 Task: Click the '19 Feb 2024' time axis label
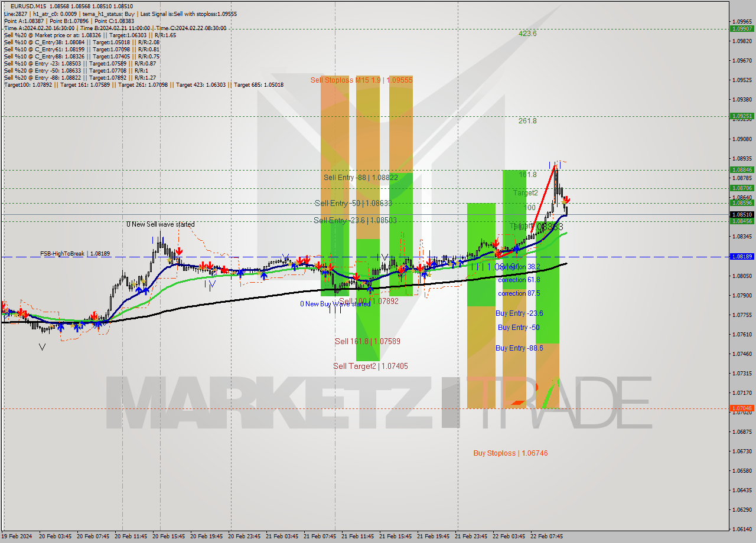[x=17, y=537]
